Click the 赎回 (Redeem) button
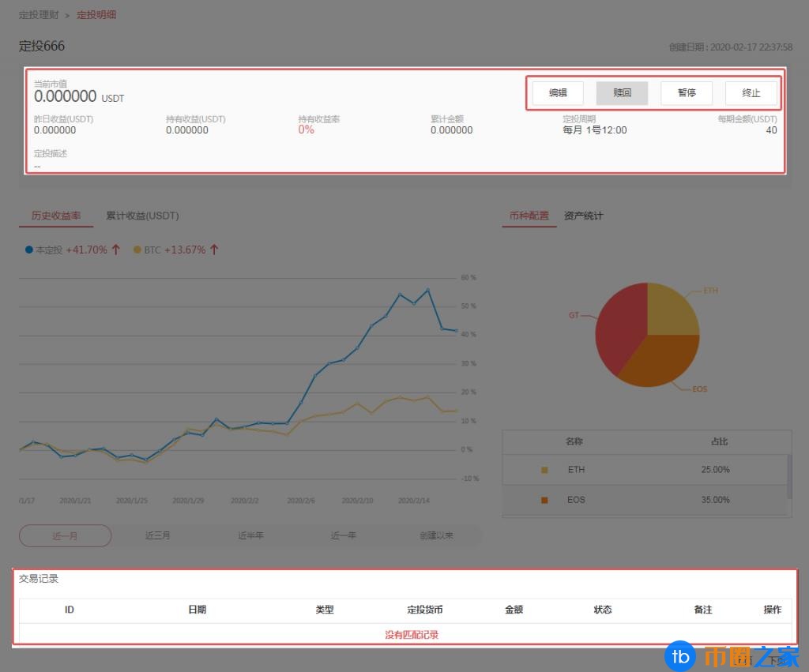809x672 pixels. pyautogui.click(x=622, y=93)
